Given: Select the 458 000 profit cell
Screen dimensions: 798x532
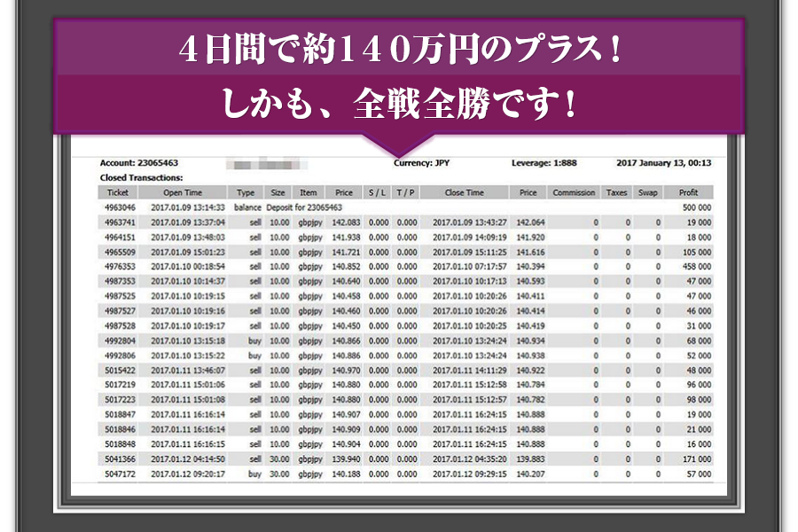Looking at the screenshot, I should pos(695,267).
